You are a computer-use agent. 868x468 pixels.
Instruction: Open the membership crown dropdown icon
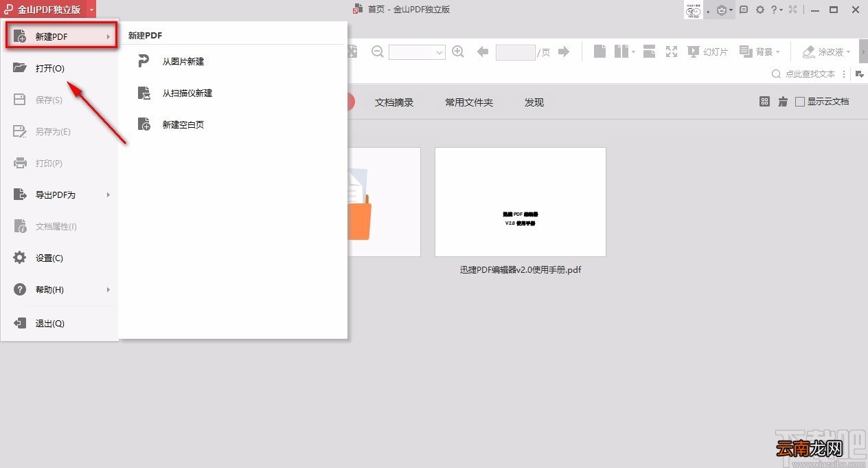(725, 10)
